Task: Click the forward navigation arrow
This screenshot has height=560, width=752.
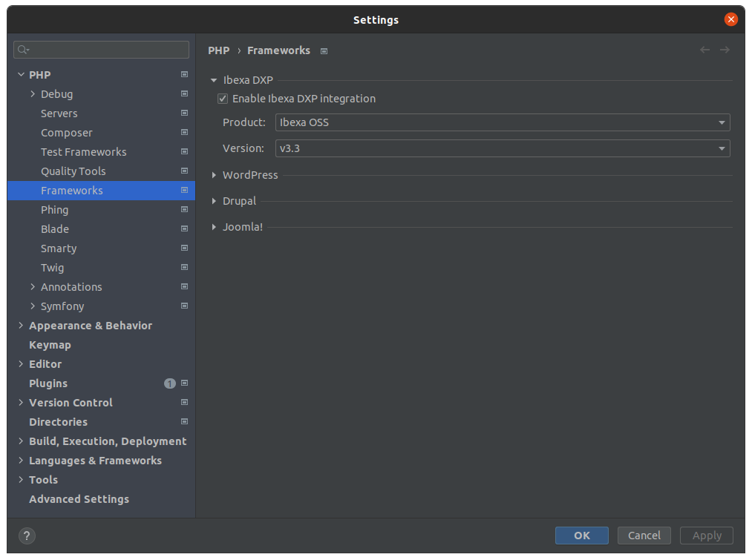Action: click(x=725, y=50)
